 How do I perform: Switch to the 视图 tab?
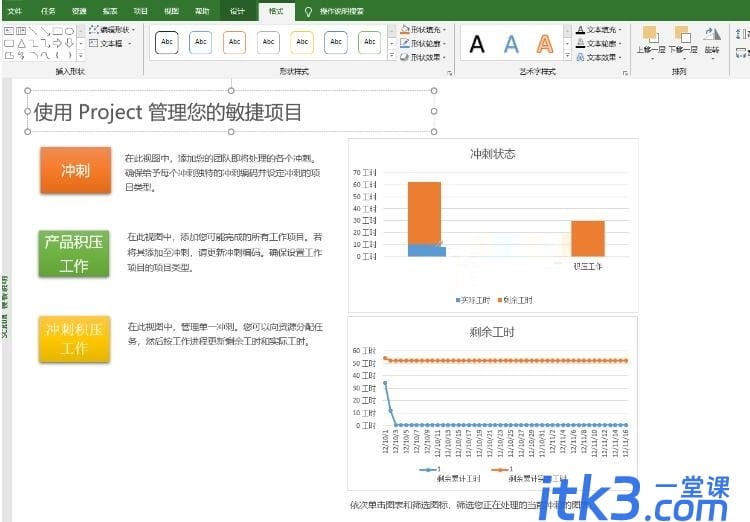171,11
